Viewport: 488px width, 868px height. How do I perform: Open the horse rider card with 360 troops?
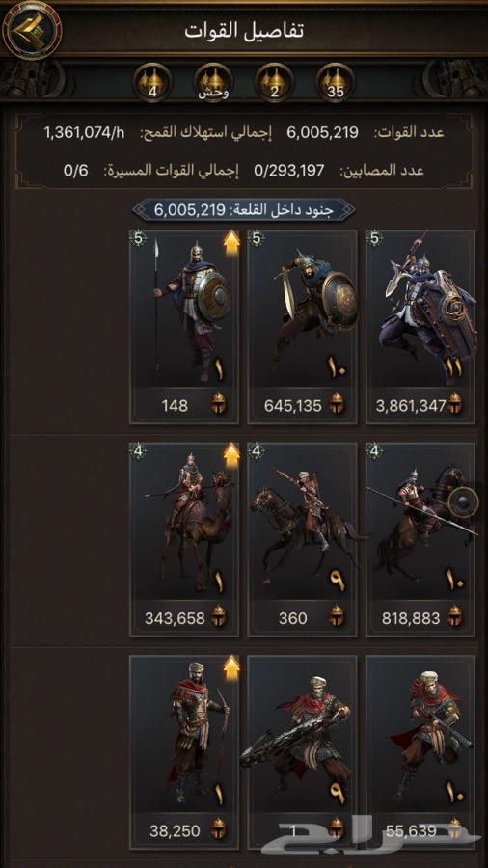pos(302,540)
